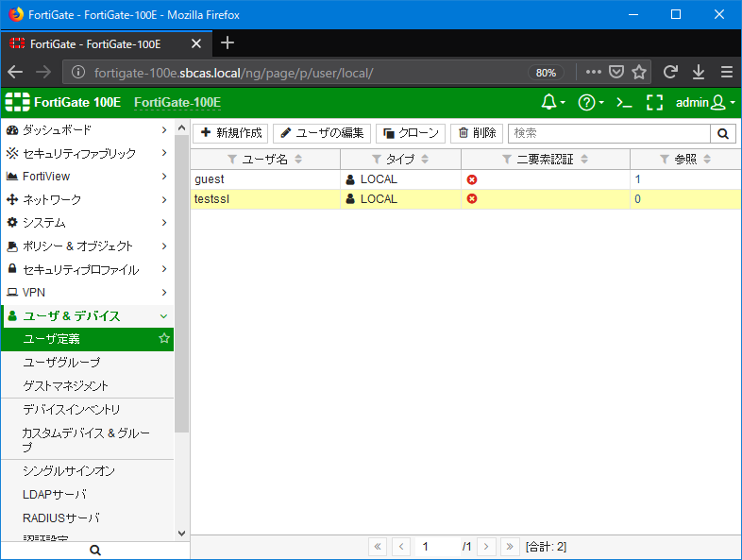Expand the システム menu
Screen dimensions: 742x560
coord(88,223)
